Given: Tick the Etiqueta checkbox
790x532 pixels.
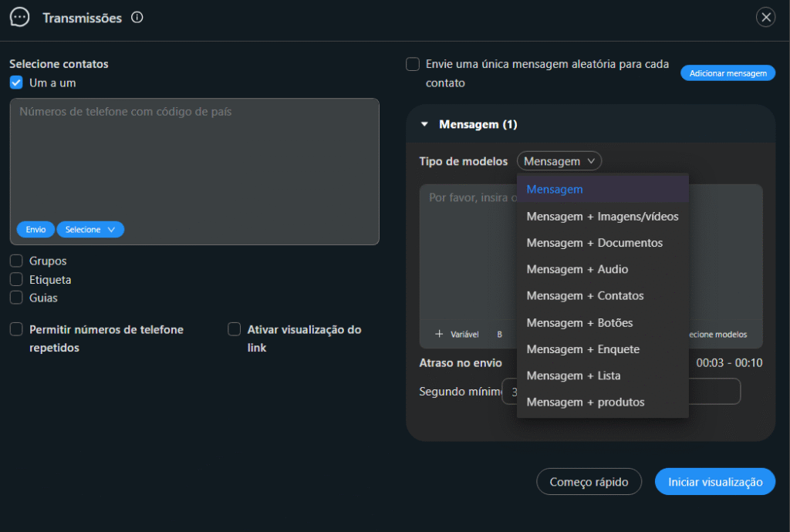Looking at the screenshot, I should (16, 280).
